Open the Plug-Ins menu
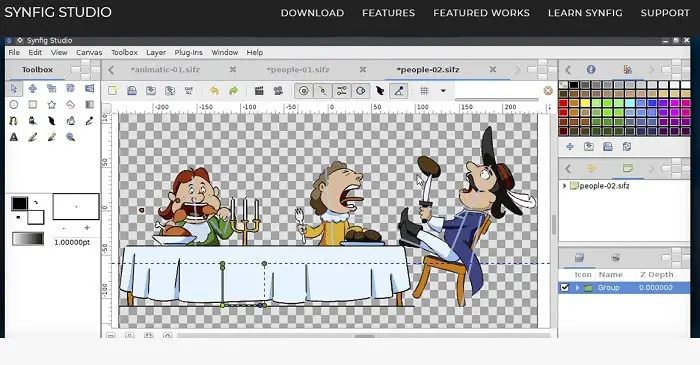The width and height of the screenshot is (700, 365). coord(188,52)
